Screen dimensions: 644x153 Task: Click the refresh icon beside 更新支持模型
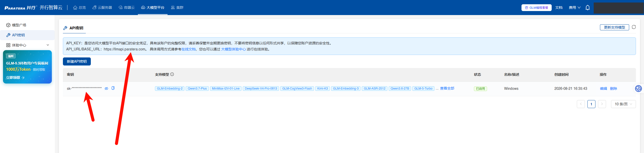(x=634, y=27)
